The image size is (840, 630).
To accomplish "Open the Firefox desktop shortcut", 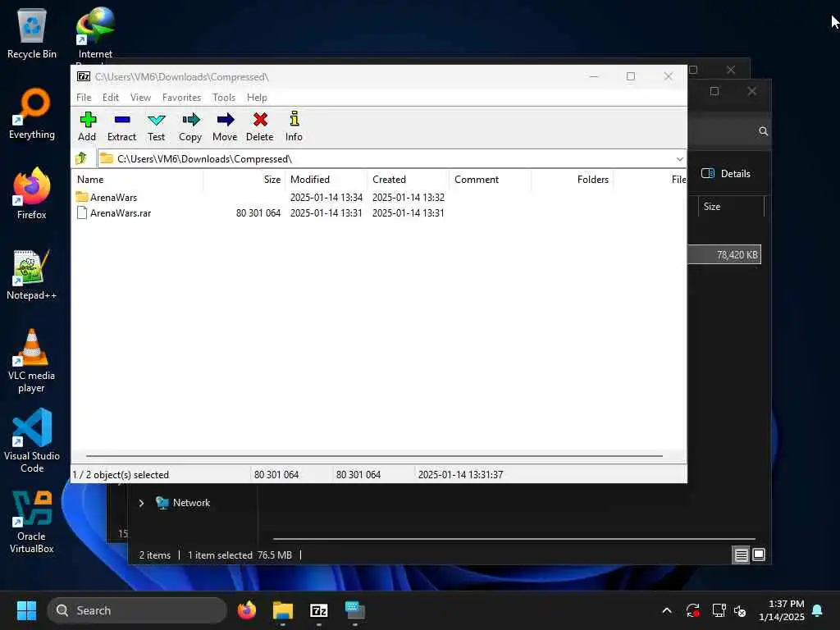I will (x=32, y=194).
